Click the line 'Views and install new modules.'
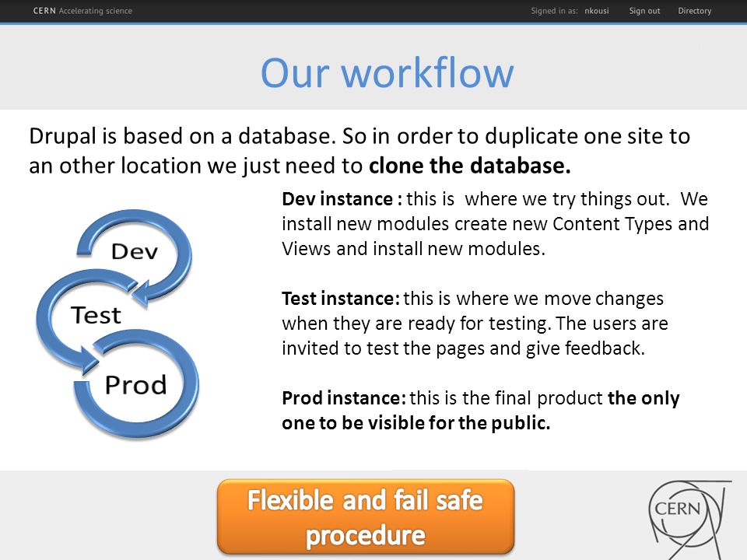 click(x=413, y=249)
